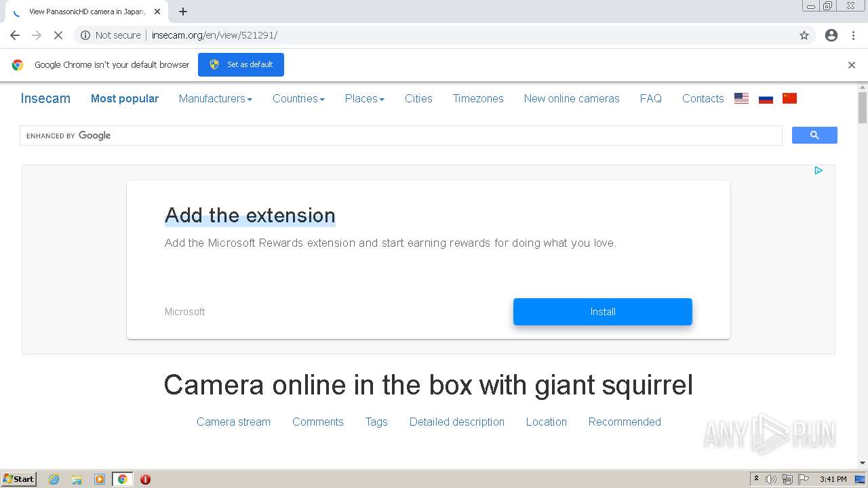This screenshot has width=868, height=488.
Task: Open Windows Explorer from taskbar
Action: click(x=77, y=479)
